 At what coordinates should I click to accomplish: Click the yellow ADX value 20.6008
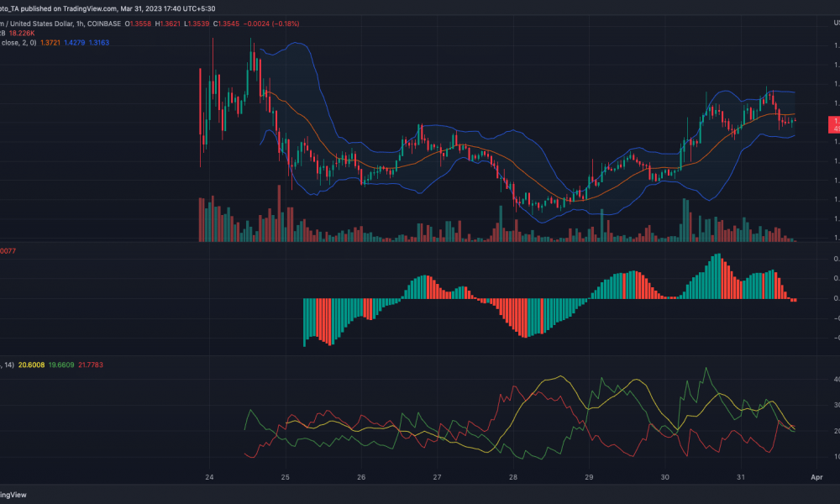pos(32,365)
